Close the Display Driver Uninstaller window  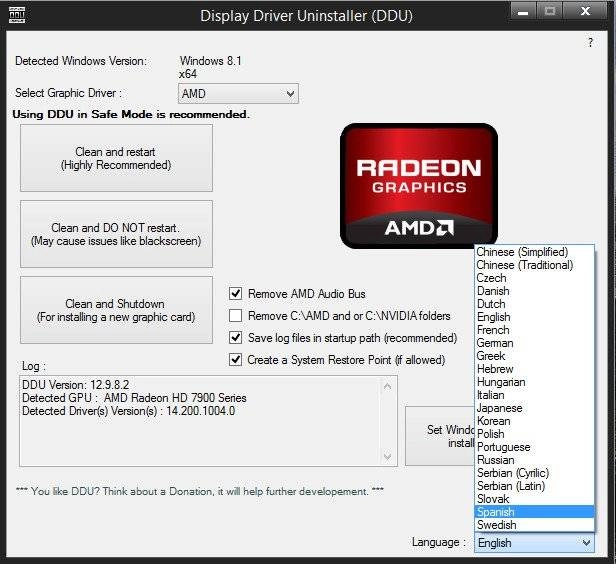coord(586,11)
